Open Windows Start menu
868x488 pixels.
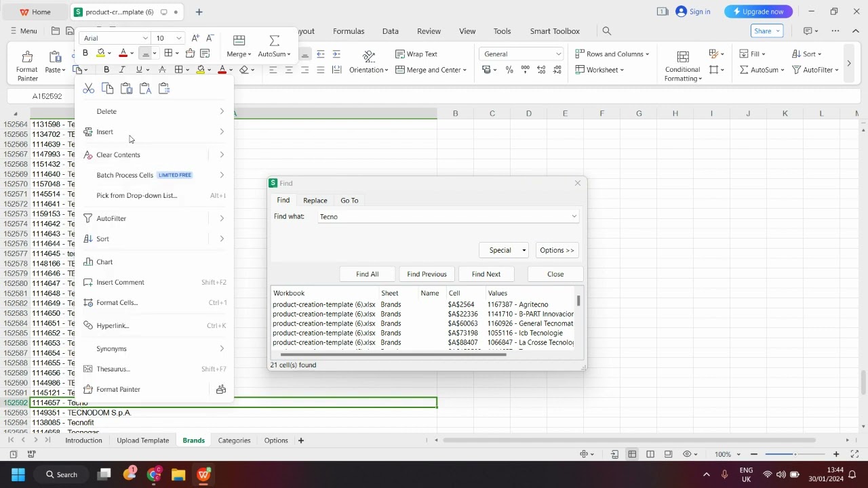click(18, 474)
